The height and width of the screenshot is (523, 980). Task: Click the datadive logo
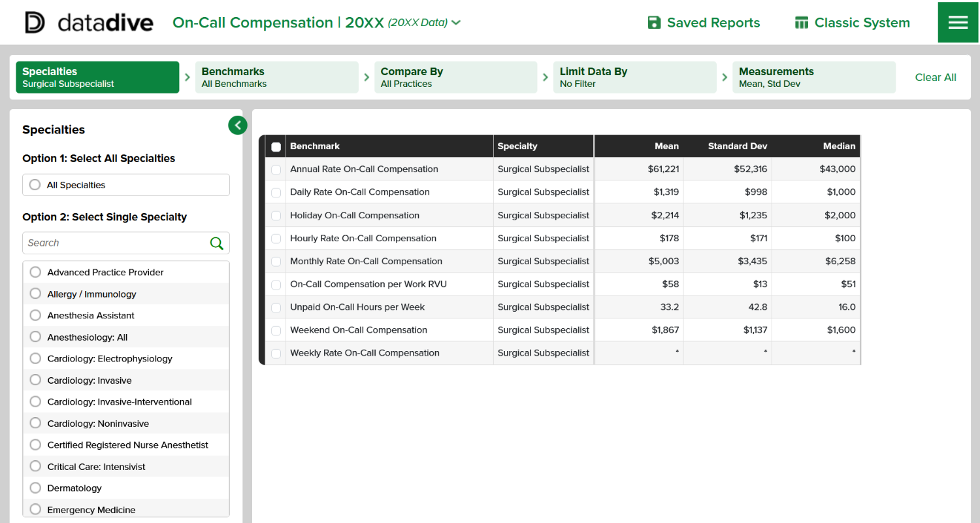point(89,22)
